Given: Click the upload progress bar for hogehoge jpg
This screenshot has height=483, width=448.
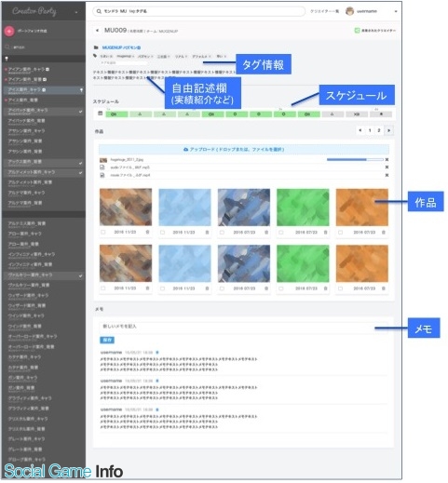Looking at the screenshot, I should coord(355,159).
